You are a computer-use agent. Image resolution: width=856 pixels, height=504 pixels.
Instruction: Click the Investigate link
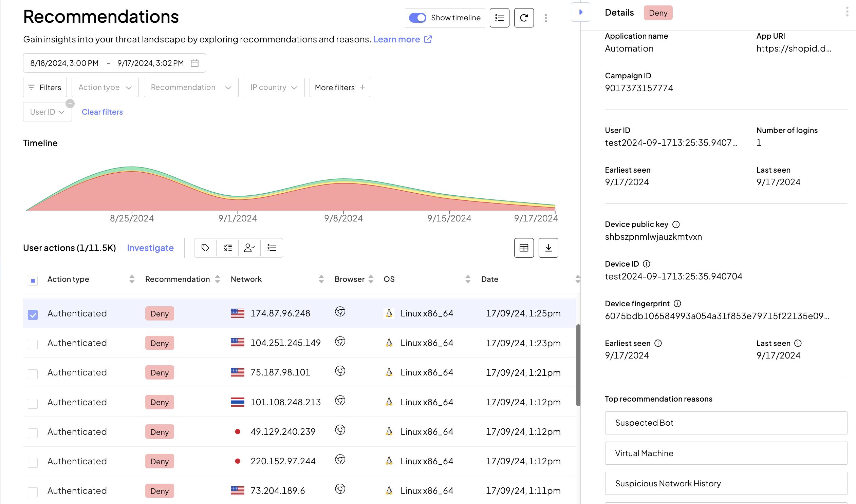tap(150, 248)
